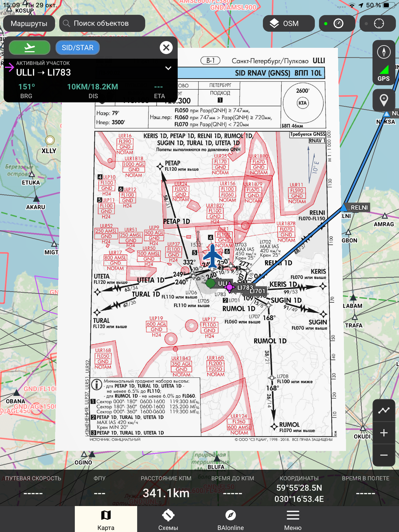Tap the AMRAG waypoint triangle
Image resolution: width=399 pixels, height=532 pixels.
[385, 216]
